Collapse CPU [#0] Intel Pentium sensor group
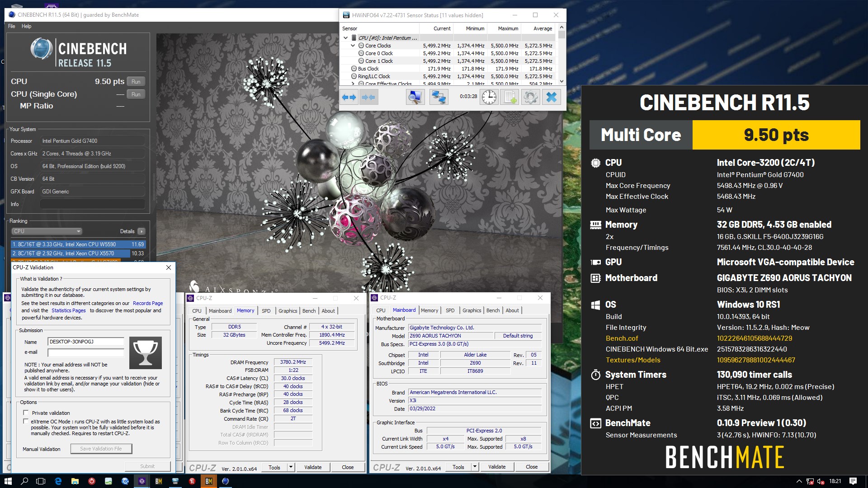Image resolution: width=868 pixels, height=488 pixels. pos(346,38)
